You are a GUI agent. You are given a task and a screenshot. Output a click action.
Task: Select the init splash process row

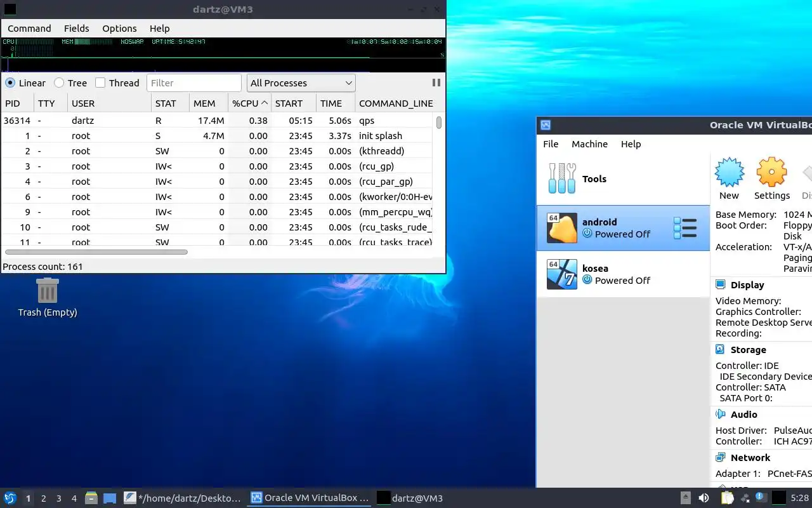[217, 135]
